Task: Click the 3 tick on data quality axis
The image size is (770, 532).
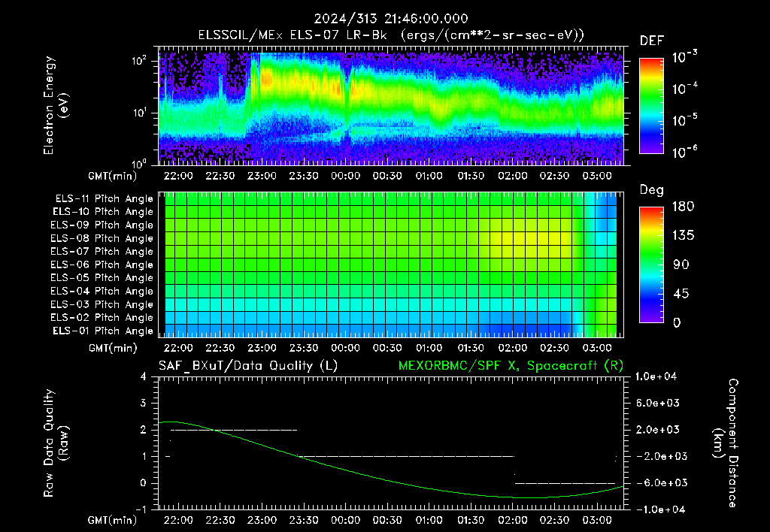Action: tap(144, 404)
